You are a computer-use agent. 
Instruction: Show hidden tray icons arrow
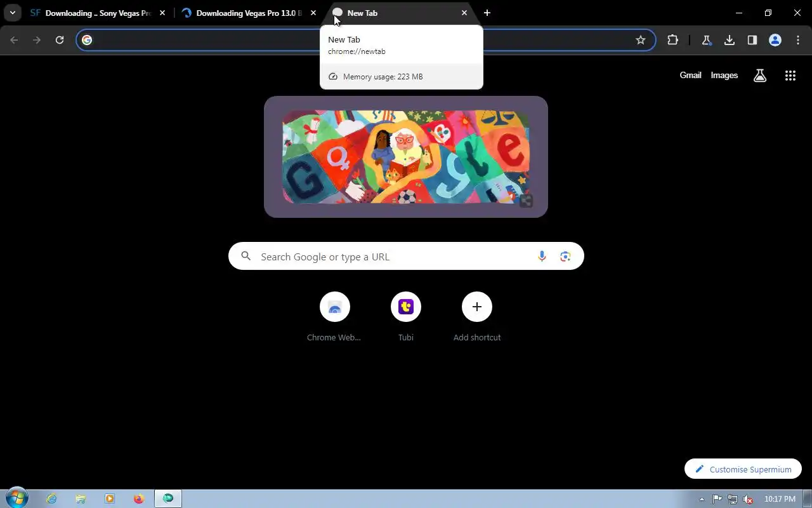point(702,499)
